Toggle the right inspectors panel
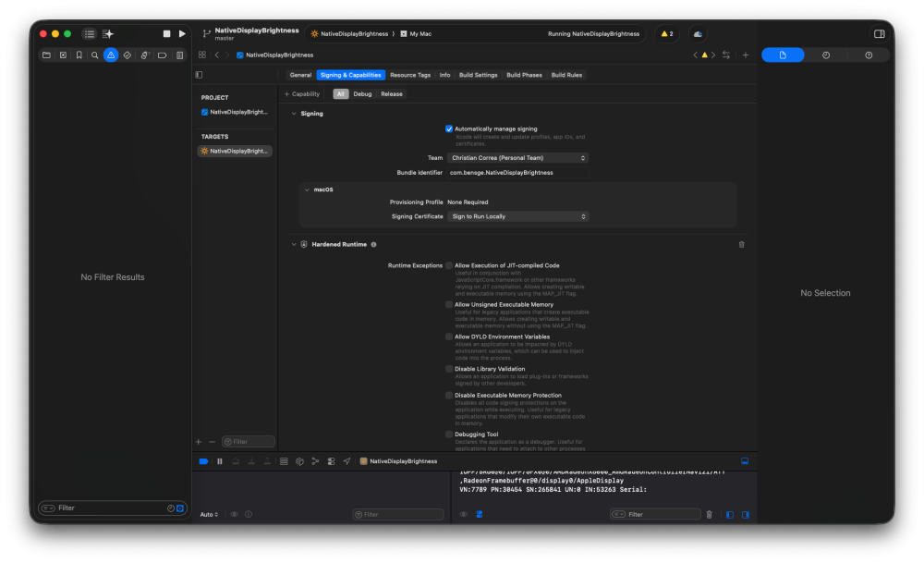This screenshot has height=563, width=924. (879, 33)
